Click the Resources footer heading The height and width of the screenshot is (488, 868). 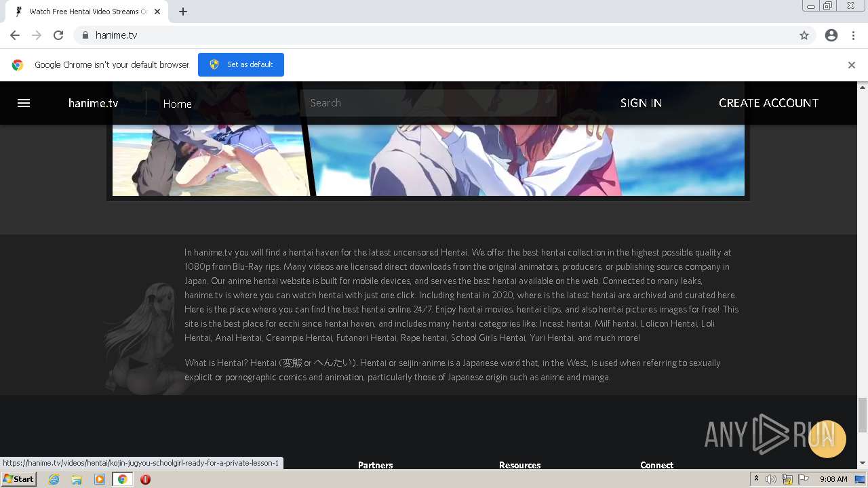click(x=519, y=465)
